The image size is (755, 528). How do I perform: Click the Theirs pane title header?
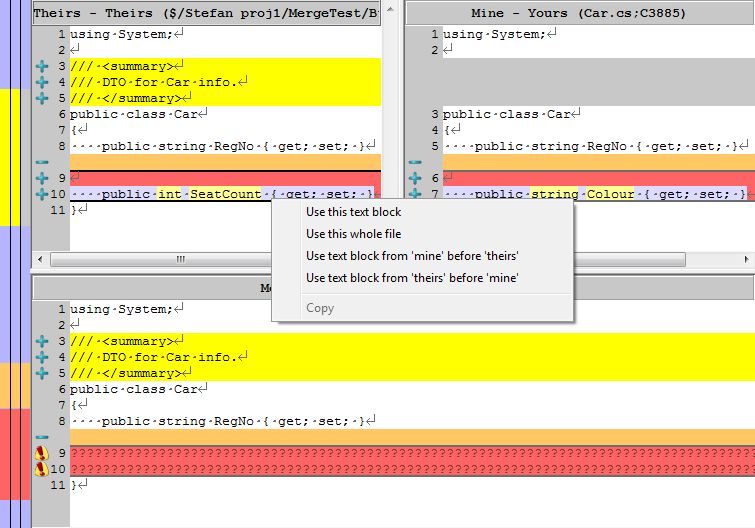207,13
